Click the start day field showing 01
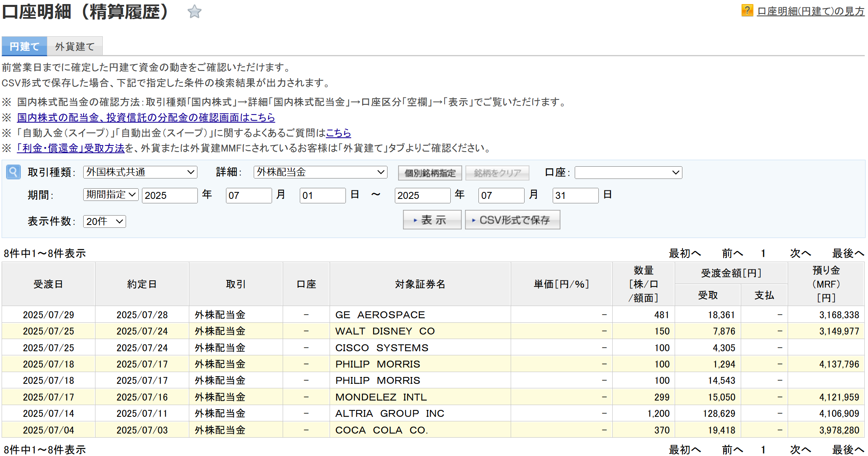The height and width of the screenshot is (456, 868). [x=323, y=195]
